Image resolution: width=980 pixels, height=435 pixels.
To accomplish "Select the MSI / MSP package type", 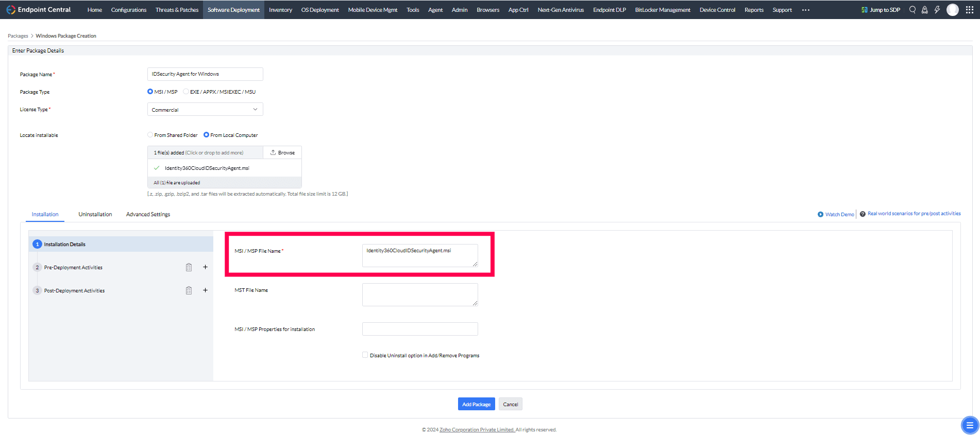I will coord(150,92).
